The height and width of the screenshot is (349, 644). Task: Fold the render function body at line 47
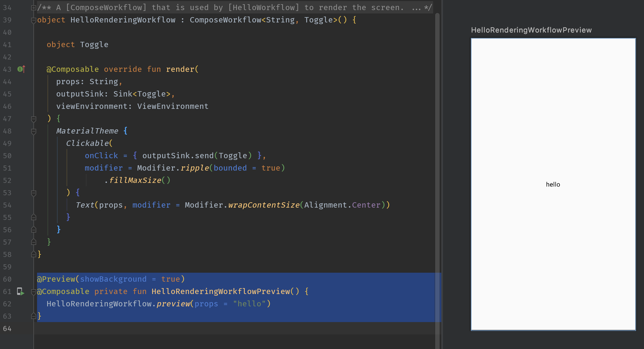[x=33, y=119]
